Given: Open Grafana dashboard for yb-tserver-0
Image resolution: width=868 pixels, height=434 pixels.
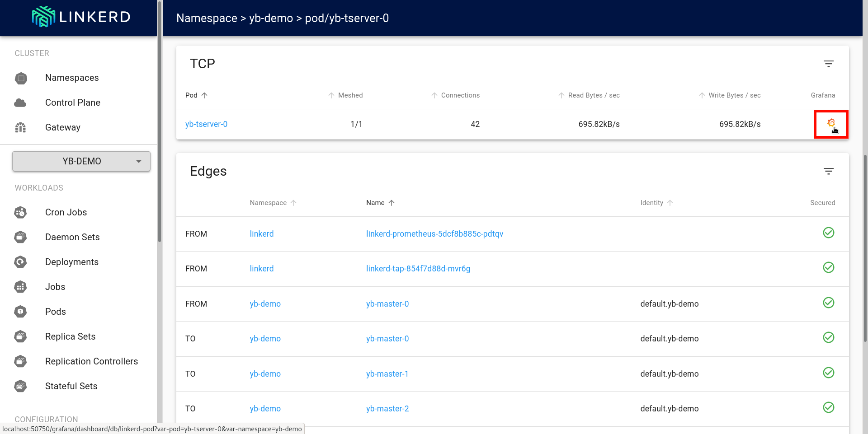Looking at the screenshot, I should [831, 123].
